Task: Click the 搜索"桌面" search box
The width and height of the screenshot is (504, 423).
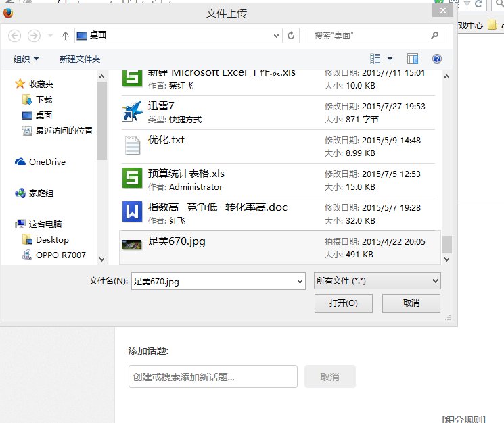Action: [x=368, y=36]
